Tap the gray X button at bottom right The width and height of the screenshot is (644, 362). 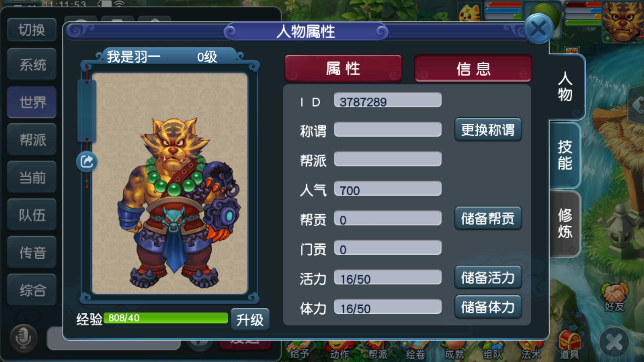coord(614,343)
